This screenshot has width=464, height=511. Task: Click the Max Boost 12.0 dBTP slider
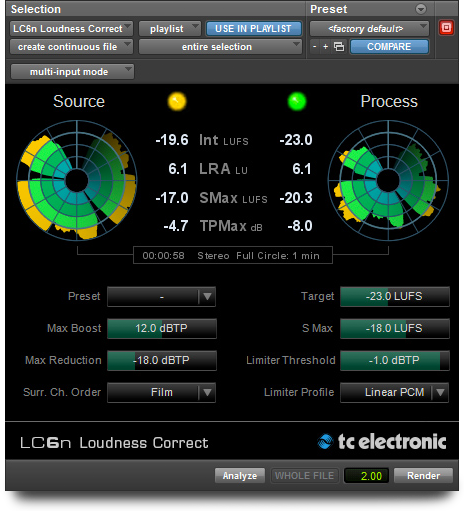coord(162,328)
